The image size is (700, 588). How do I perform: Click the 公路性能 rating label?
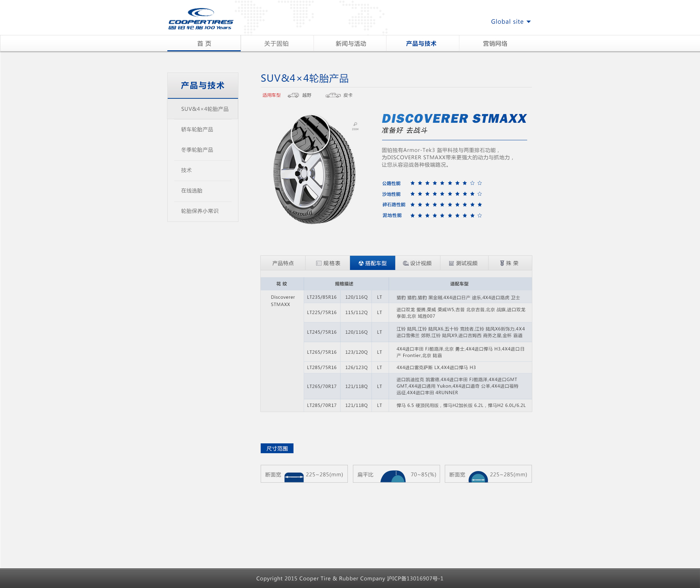[x=391, y=183]
